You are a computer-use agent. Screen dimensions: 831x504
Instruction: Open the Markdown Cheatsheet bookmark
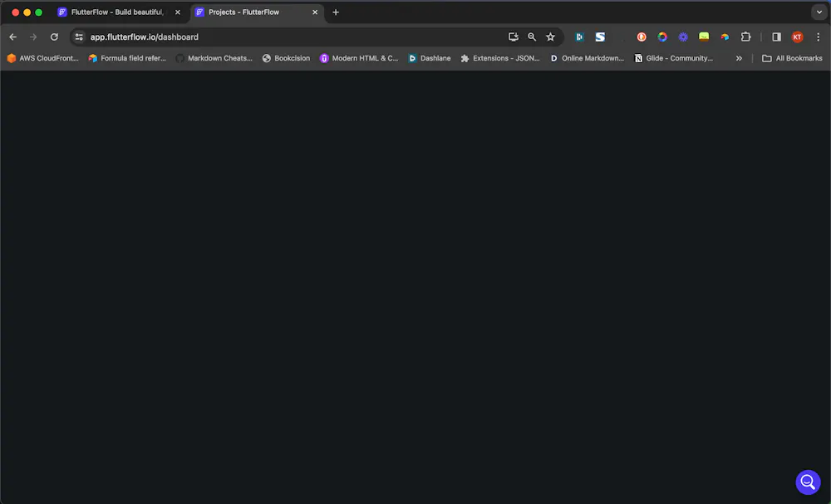click(x=214, y=58)
